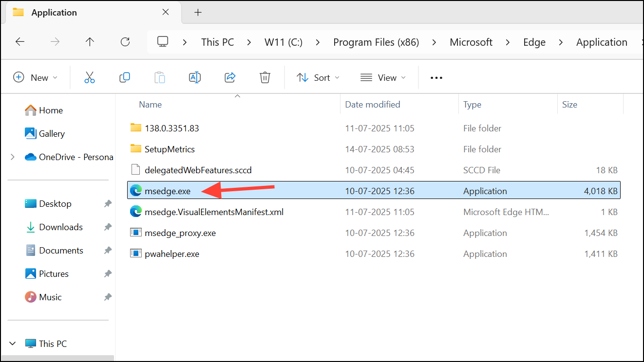Navigate to W11 (C:) breadcrumb

284,42
